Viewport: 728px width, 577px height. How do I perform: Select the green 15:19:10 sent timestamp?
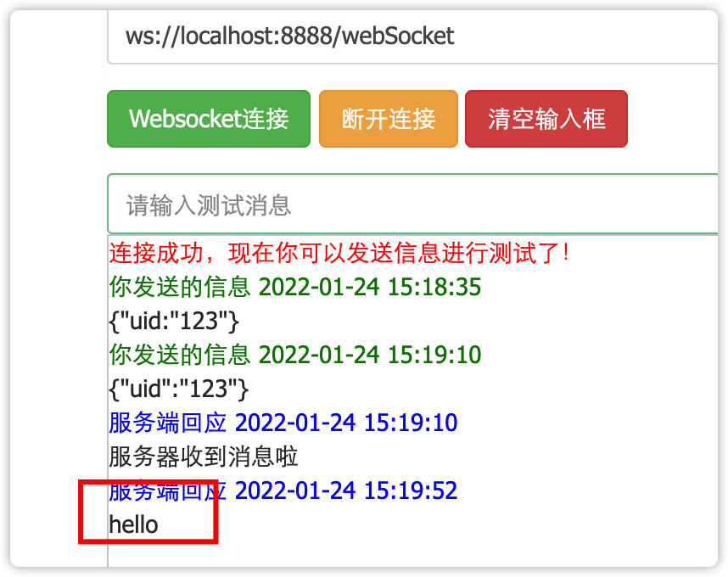tap(434, 355)
